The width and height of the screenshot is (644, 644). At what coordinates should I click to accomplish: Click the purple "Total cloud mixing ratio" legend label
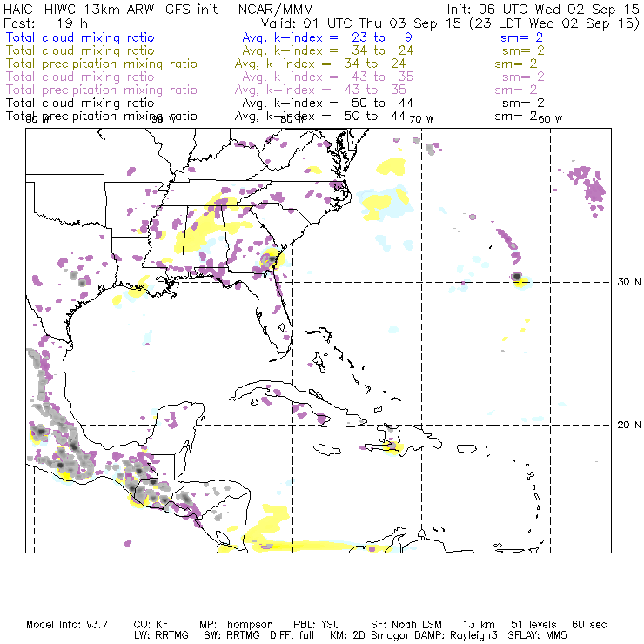80,77
